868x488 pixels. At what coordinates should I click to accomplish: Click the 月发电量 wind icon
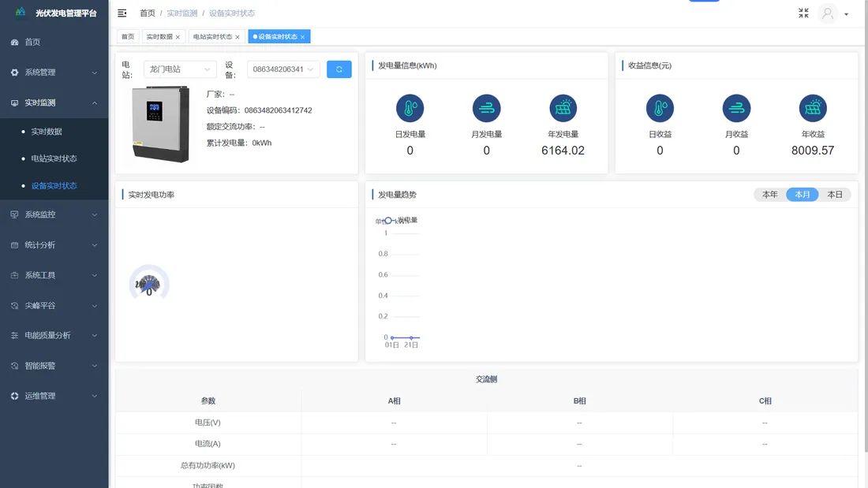(487, 109)
